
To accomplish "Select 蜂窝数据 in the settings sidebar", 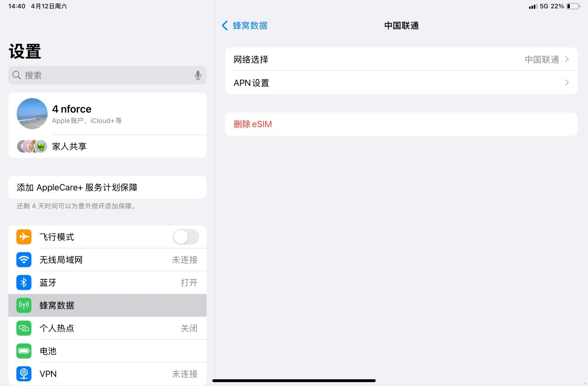I will 107,305.
